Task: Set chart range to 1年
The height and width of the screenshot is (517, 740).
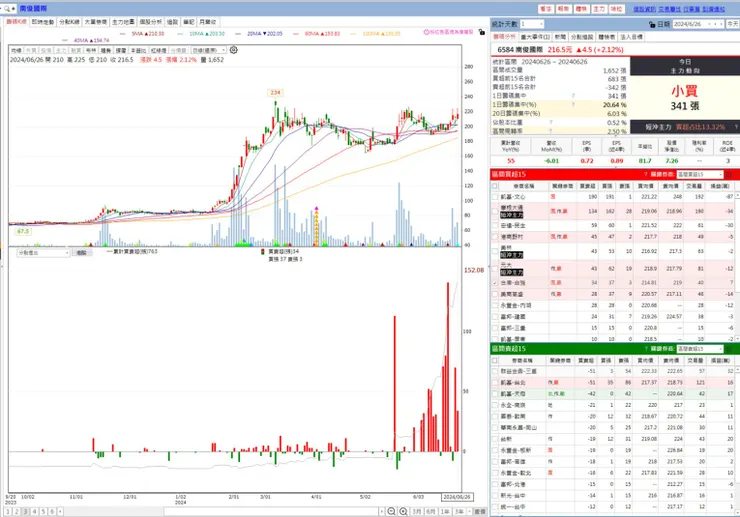Action: click(445, 511)
